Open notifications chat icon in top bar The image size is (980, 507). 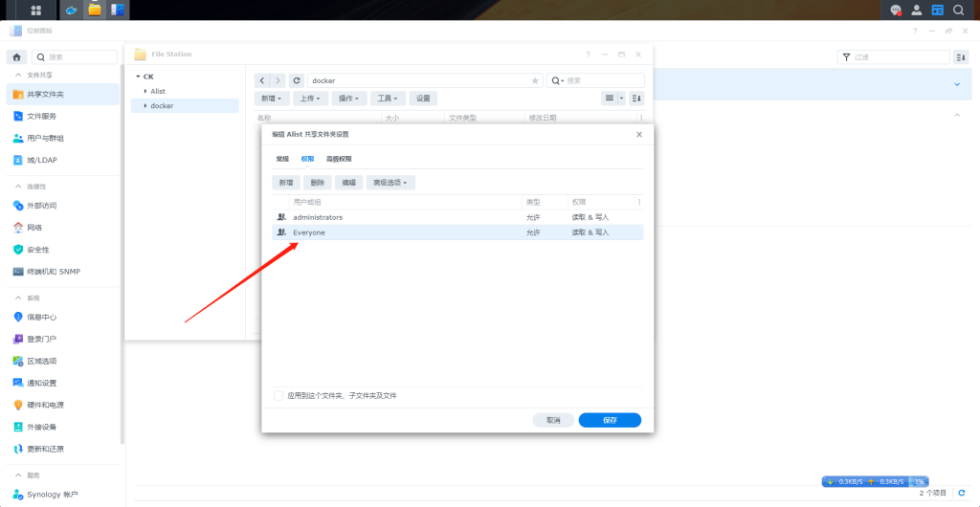click(x=896, y=10)
